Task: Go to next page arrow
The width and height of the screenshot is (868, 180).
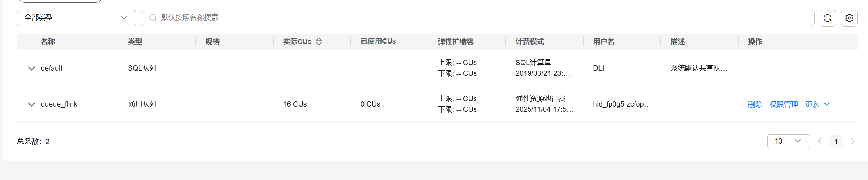Action: 853,142
